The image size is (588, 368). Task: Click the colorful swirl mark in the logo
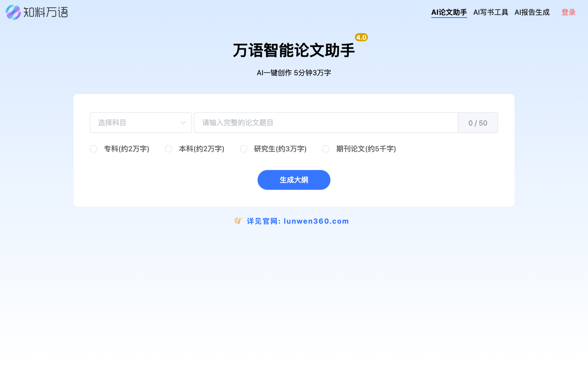click(x=13, y=12)
